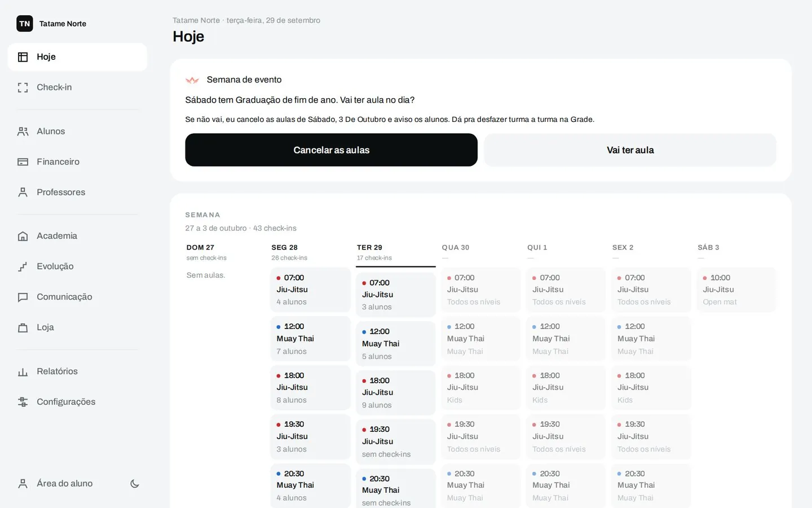This screenshot has width=812, height=508.
Task: Open Monday 07:00 Jiu-Jitsu class with 4 alunos
Action: click(310, 290)
